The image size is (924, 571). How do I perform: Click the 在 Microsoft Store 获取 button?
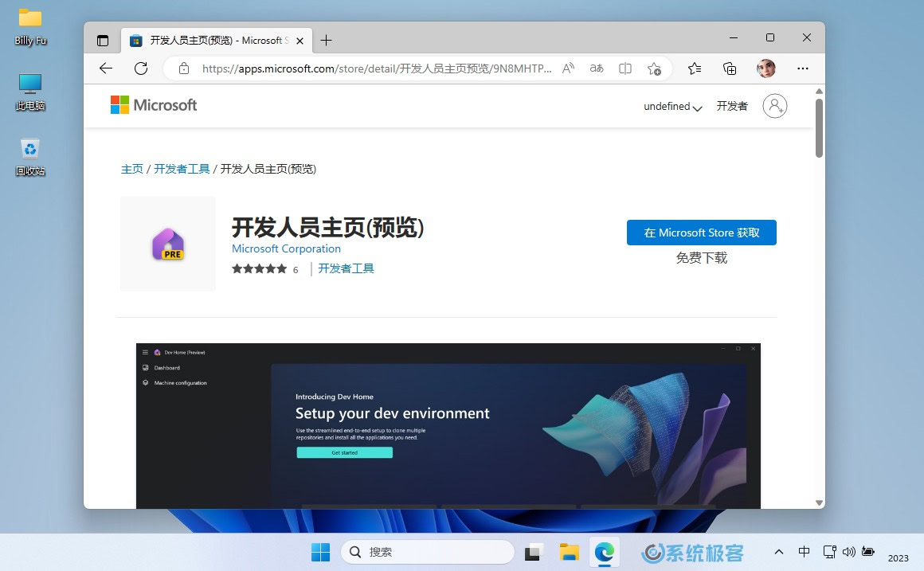tap(701, 233)
